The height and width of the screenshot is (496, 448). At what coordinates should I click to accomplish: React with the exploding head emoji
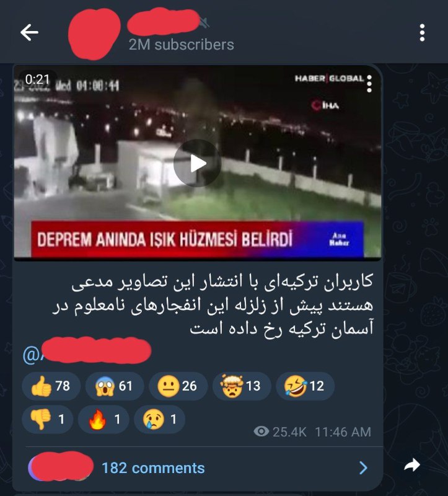tap(242, 386)
